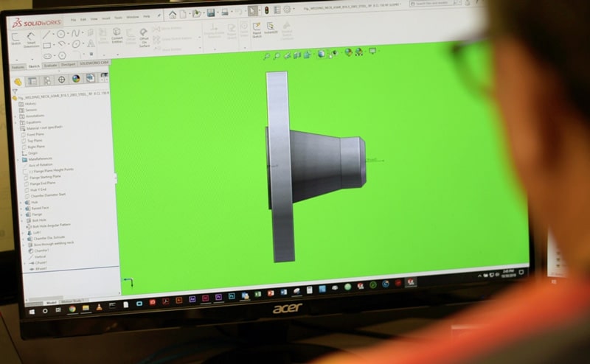Open the Tools menu
590x364 pixels.
coord(118,17)
